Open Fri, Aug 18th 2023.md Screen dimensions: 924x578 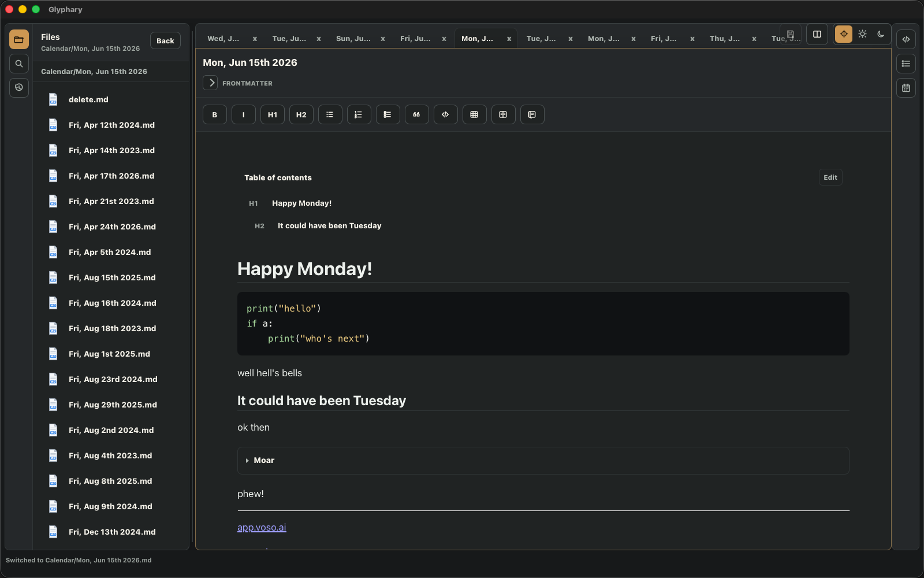click(111, 328)
